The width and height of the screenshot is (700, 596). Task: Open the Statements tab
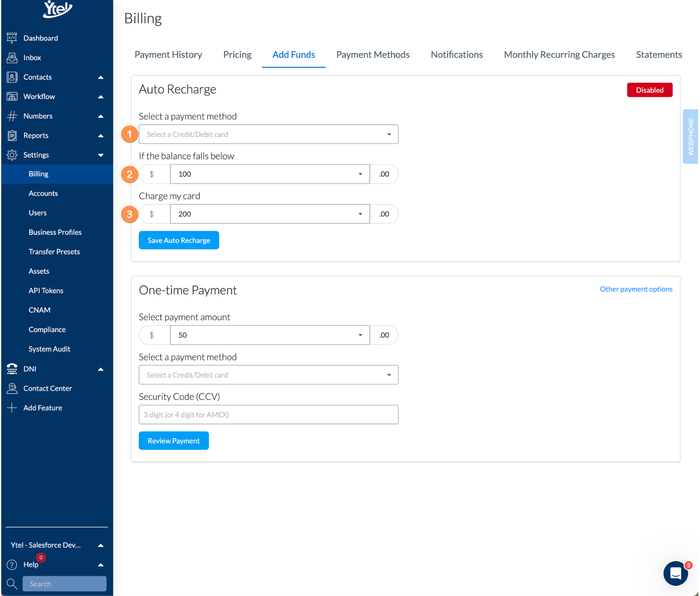[x=659, y=55]
